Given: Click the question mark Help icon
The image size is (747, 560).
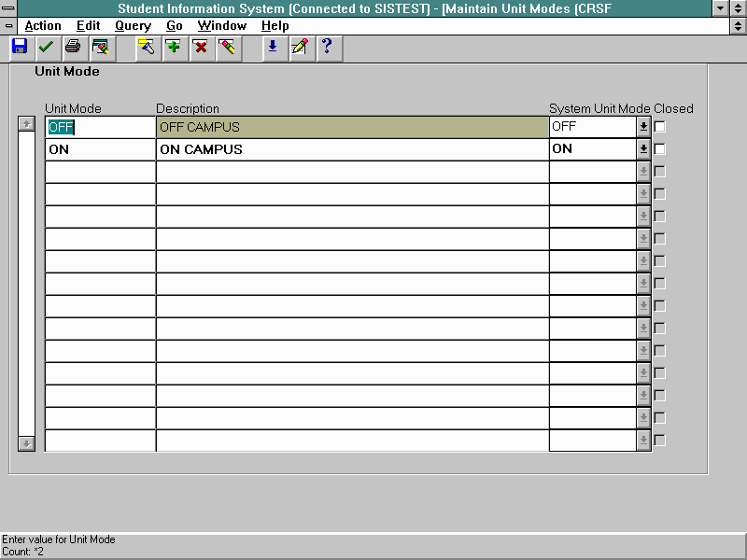Looking at the screenshot, I should point(326,47).
